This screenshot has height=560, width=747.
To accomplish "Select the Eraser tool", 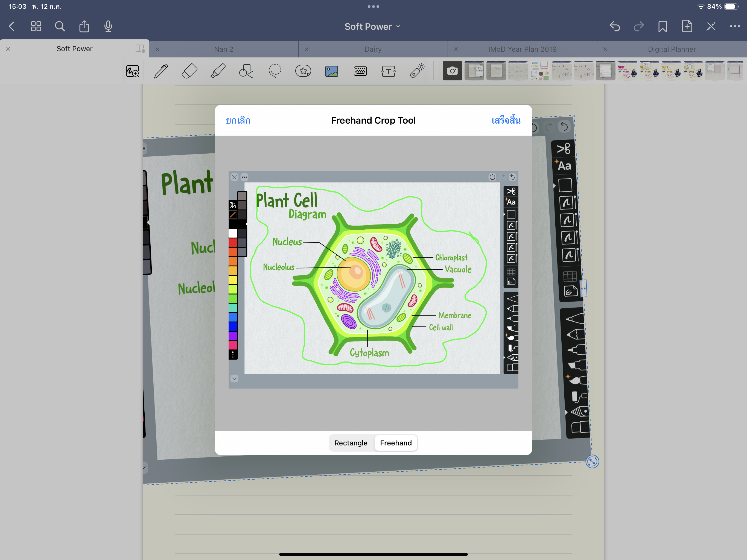I will tap(189, 71).
